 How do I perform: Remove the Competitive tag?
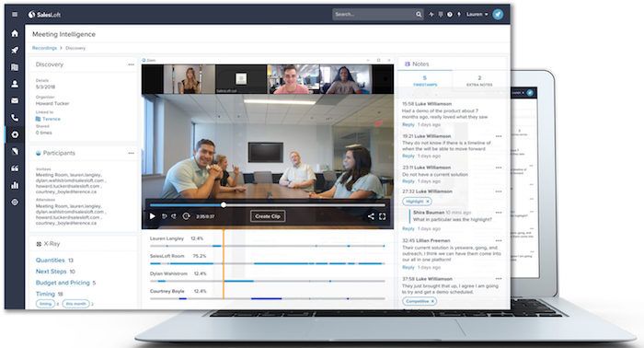tap(432, 301)
